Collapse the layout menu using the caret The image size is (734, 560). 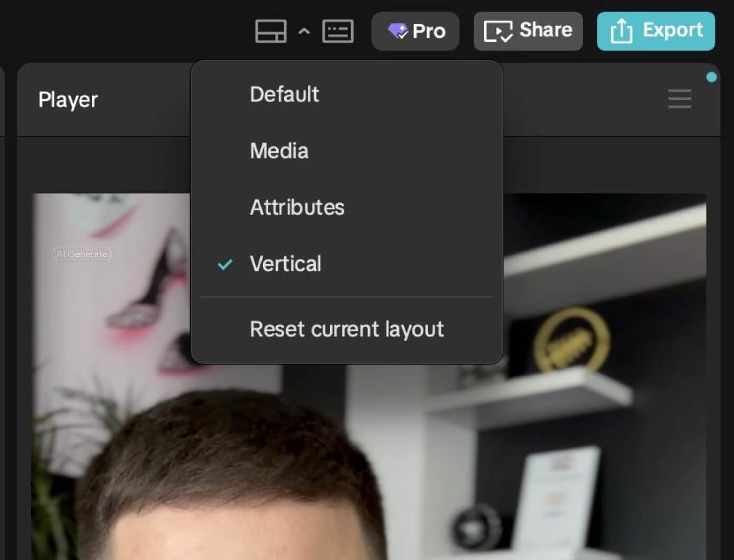pos(304,31)
